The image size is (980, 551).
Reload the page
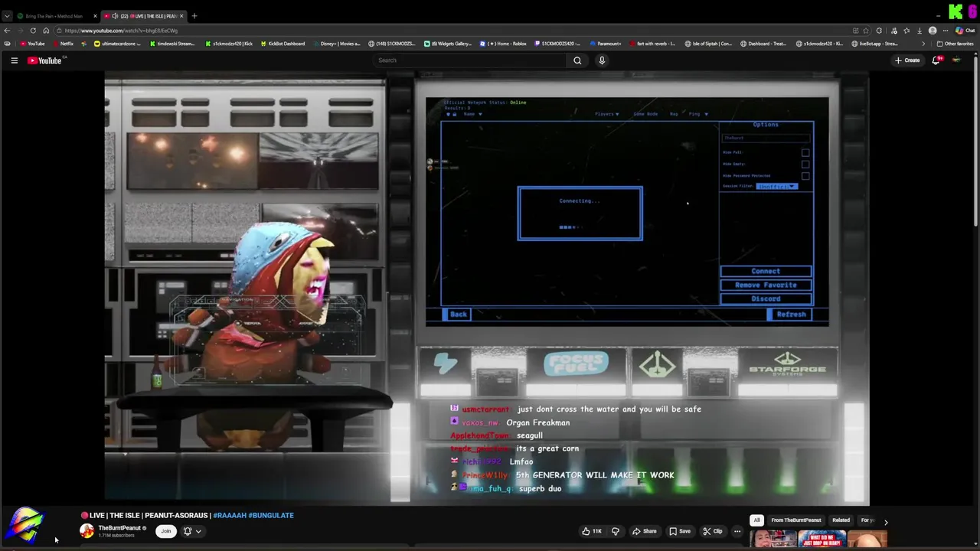click(33, 31)
